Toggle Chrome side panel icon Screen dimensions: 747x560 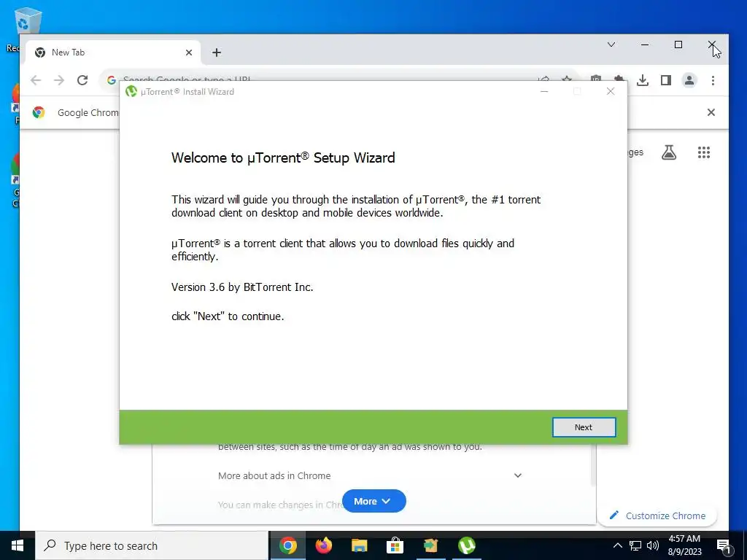[665, 80]
